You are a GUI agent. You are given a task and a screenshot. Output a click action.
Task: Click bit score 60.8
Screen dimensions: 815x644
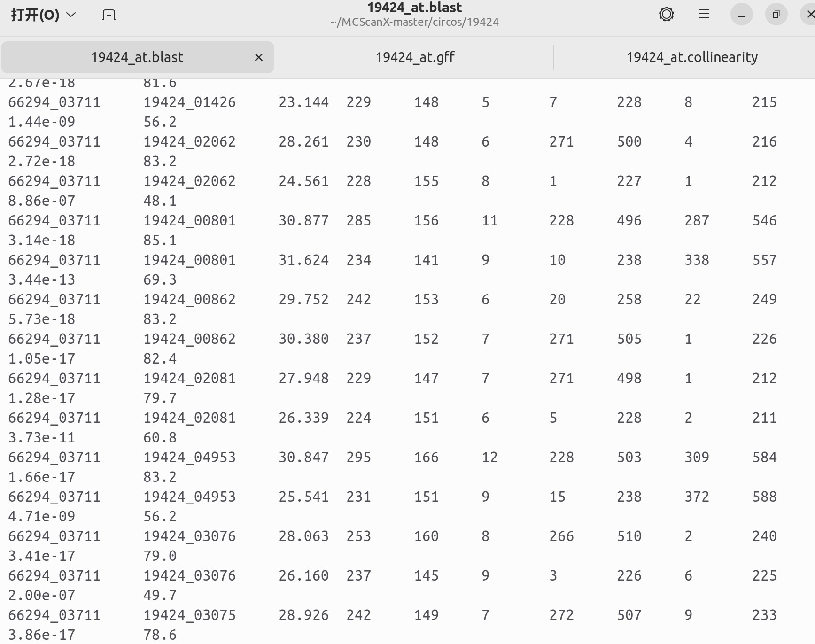click(x=160, y=438)
